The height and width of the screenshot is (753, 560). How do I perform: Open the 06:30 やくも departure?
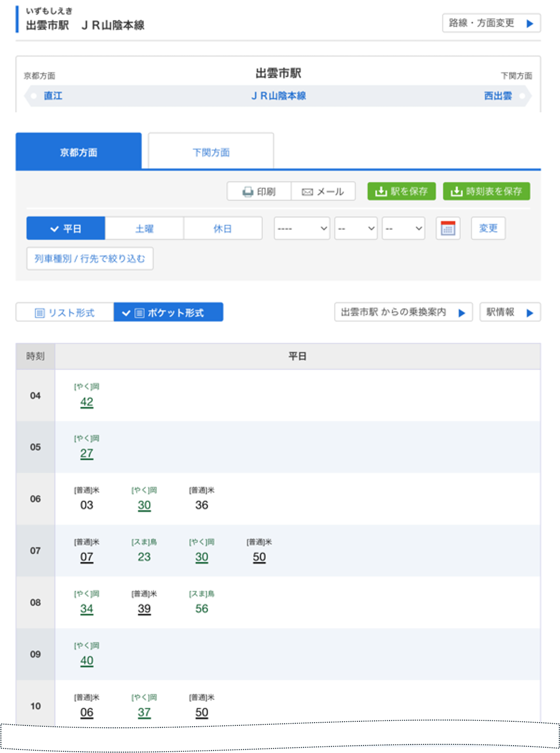(x=144, y=506)
